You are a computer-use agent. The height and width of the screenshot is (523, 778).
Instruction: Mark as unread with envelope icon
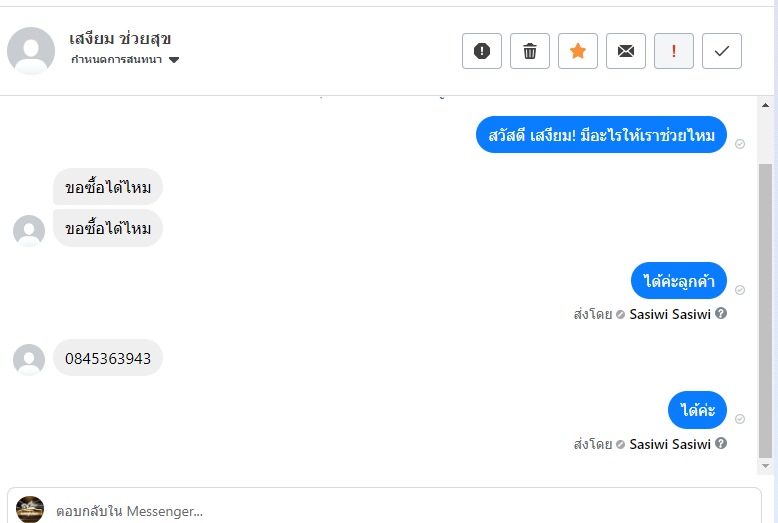(626, 51)
